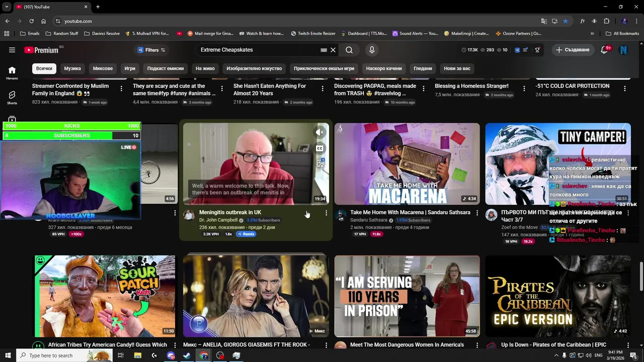
Task: Go to Начало home in the sidebar
Action: pyautogui.click(x=12, y=73)
